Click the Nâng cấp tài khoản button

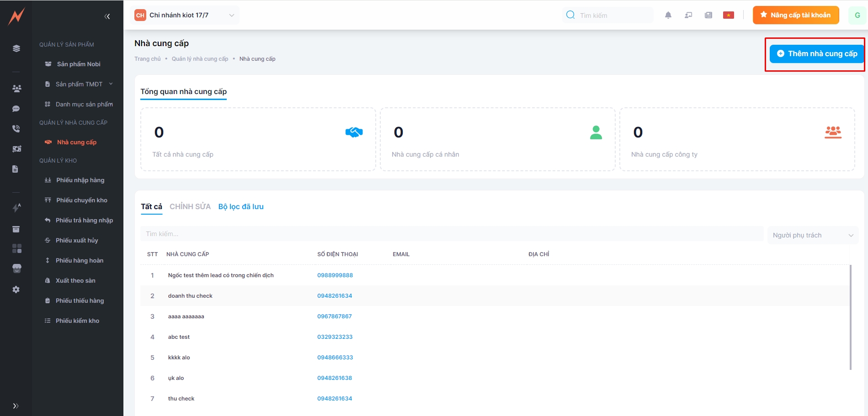(795, 15)
